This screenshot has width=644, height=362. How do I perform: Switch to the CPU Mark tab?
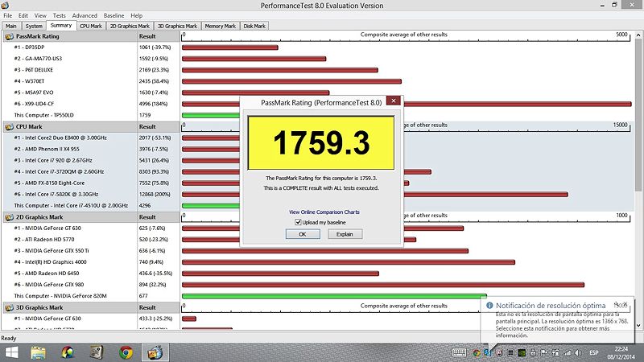click(91, 26)
